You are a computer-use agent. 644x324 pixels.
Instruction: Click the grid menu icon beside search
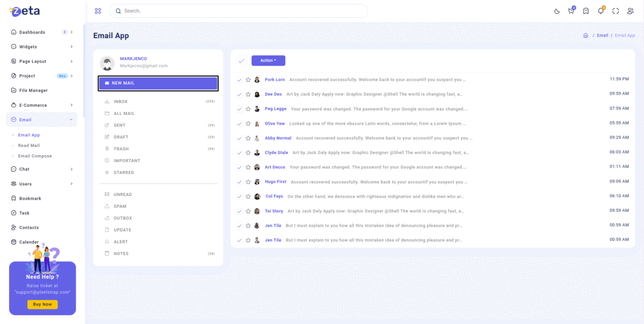pyautogui.click(x=98, y=11)
